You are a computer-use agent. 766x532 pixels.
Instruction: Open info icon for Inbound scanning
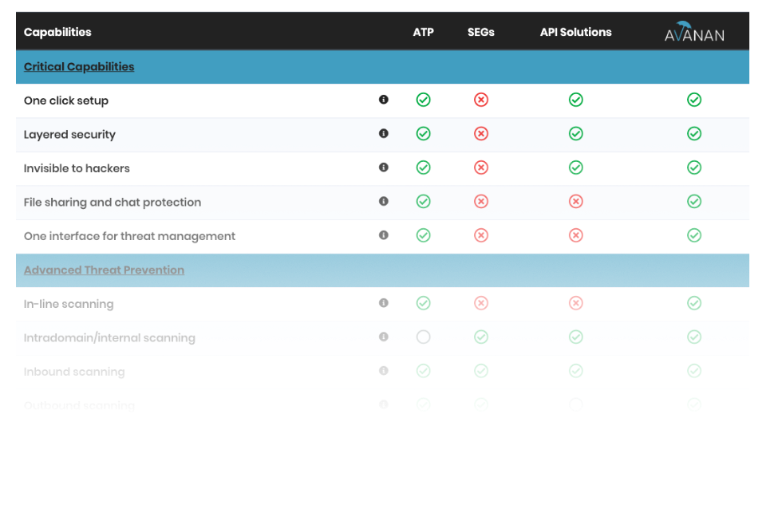[384, 371]
